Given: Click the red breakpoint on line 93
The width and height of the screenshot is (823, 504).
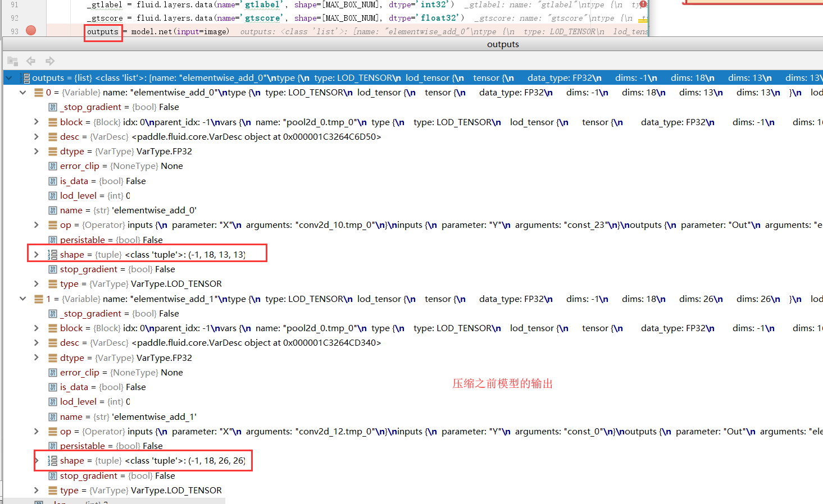Looking at the screenshot, I should click(31, 30).
